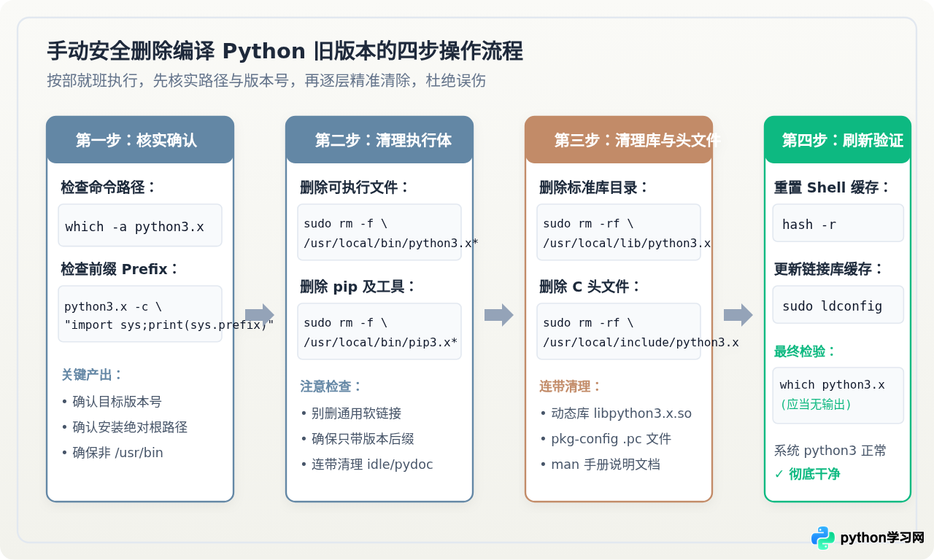Viewport: 934px width, 560px height.
Task: Select the bullet "pkg-config .pc 文件"
Action: point(606,439)
